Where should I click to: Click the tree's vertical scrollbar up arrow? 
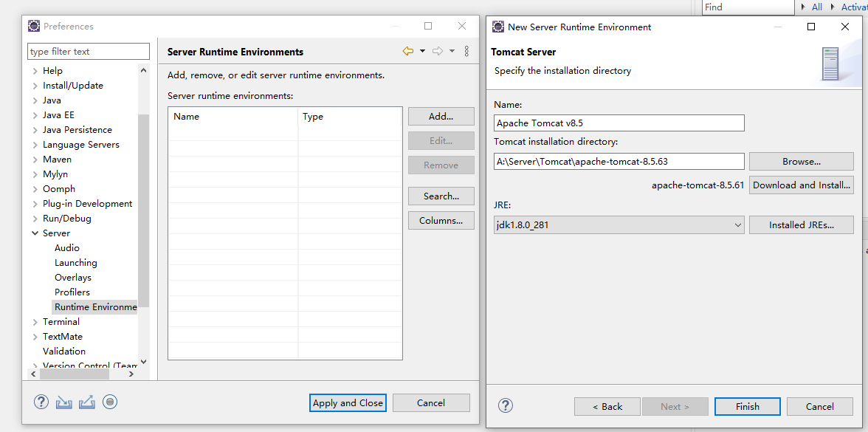coord(143,70)
